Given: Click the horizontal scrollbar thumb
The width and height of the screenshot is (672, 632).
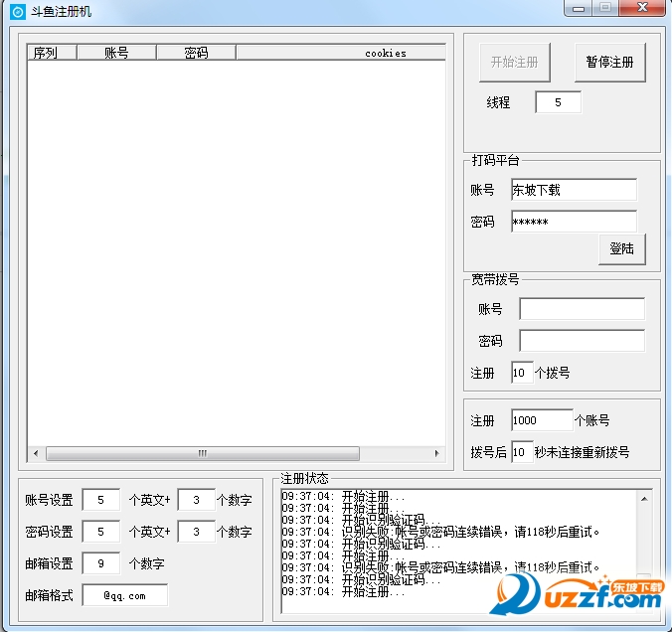Looking at the screenshot, I should point(203,453).
